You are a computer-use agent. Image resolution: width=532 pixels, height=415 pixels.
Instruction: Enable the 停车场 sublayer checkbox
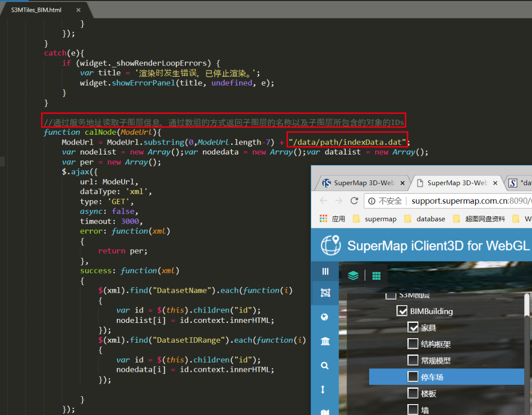click(413, 377)
